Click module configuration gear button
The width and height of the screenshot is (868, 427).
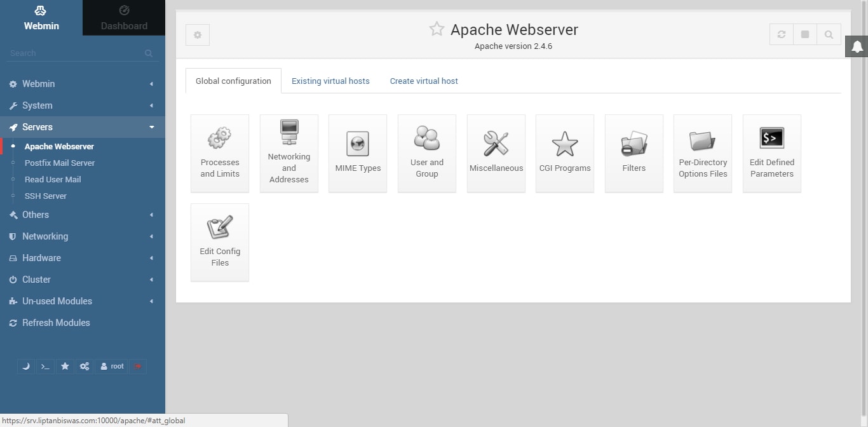(198, 35)
